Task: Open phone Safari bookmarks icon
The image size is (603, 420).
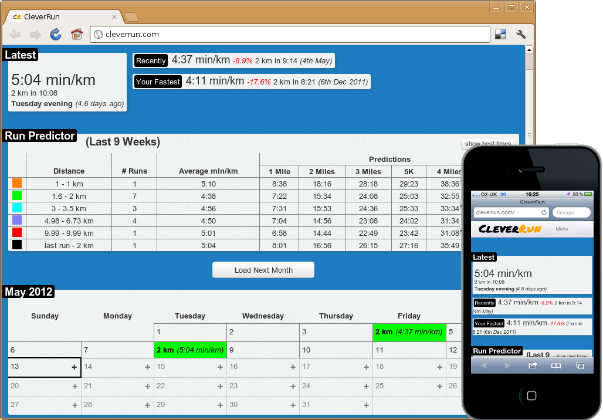Action: coord(556,365)
